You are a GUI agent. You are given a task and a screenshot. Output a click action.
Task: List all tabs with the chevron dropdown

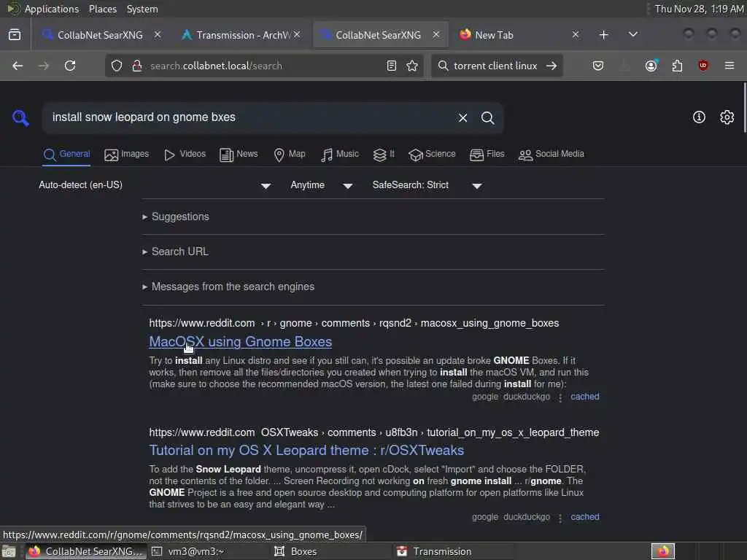click(x=633, y=35)
